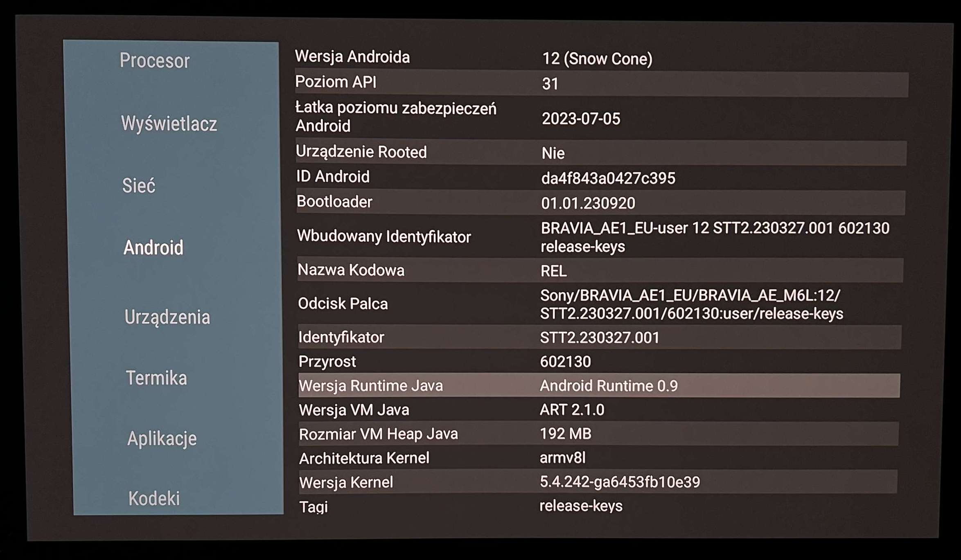Select the Sony/BRAVIA_AE1_EU fingerprint value
The height and width of the screenshot is (560, 961).
[691, 304]
